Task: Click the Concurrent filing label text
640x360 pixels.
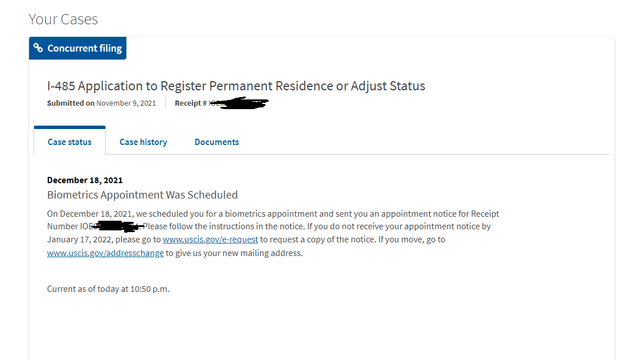Action: [84, 49]
